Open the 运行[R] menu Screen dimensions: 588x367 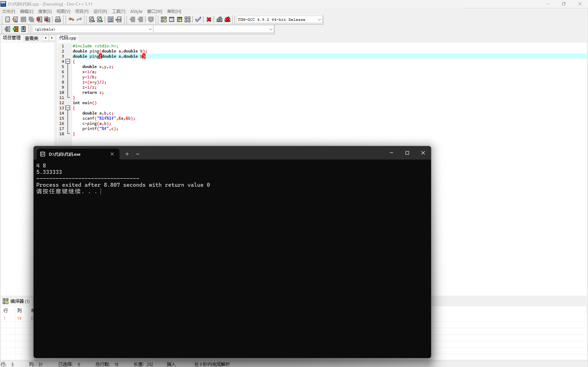(100, 11)
